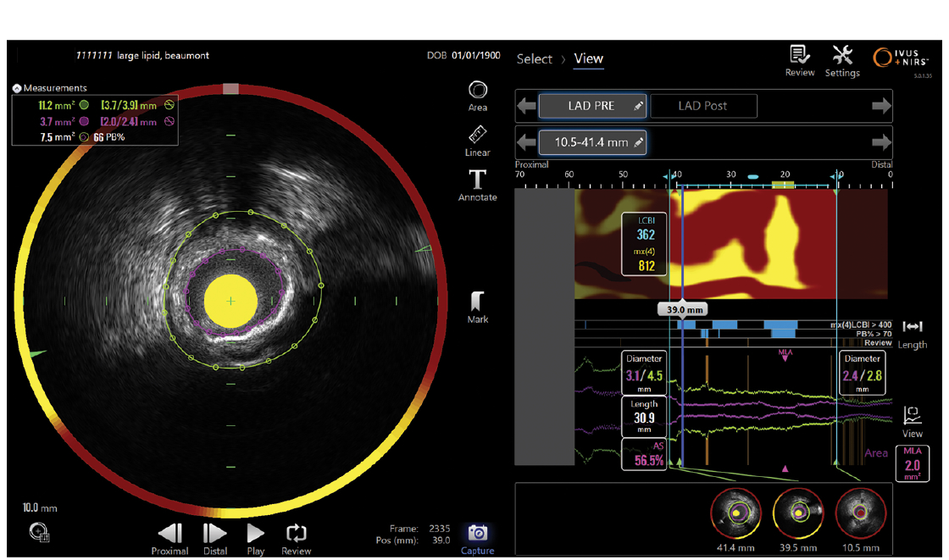
Task: Open the 39.5 mm thumbnail frame
Action: coord(798,514)
